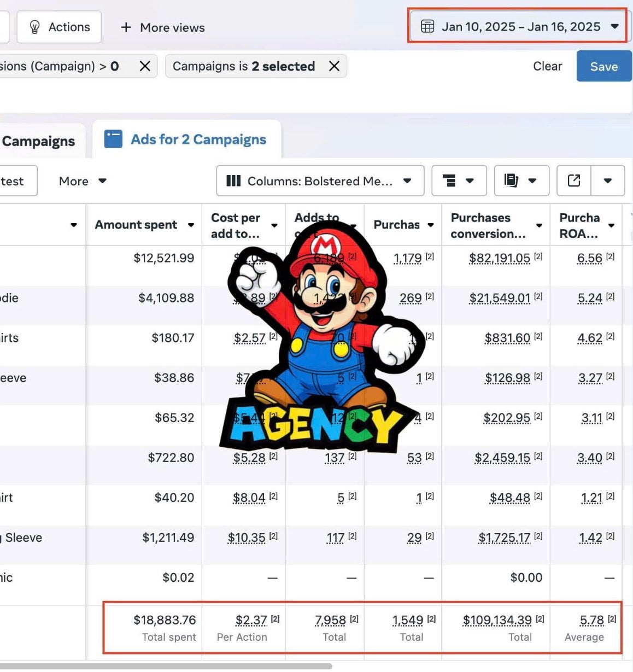
Task: Click the partially visible test button
Action: point(18,181)
